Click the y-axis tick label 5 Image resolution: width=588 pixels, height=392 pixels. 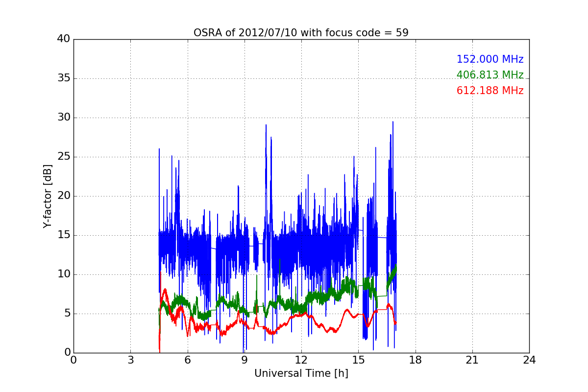click(x=67, y=314)
